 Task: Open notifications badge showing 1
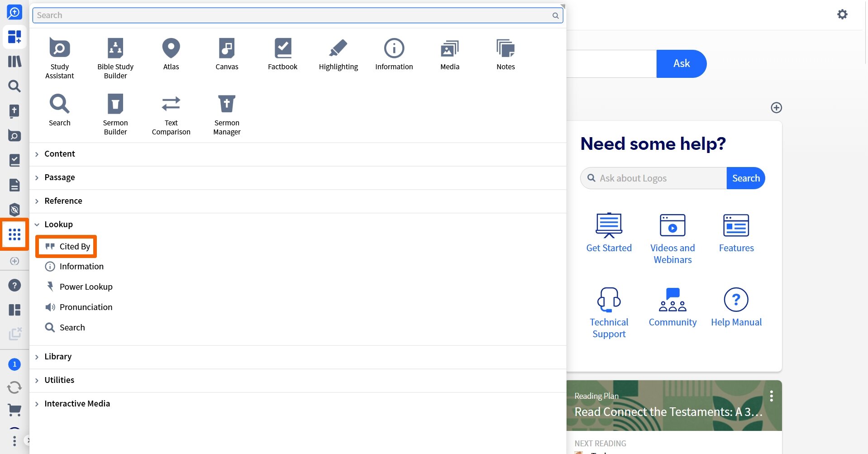[x=14, y=364]
